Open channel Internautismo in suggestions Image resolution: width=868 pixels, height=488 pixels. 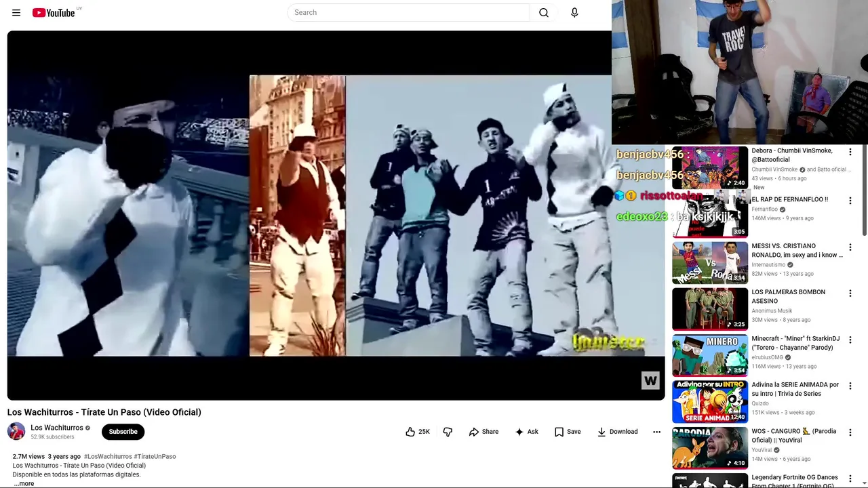click(x=768, y=265)
